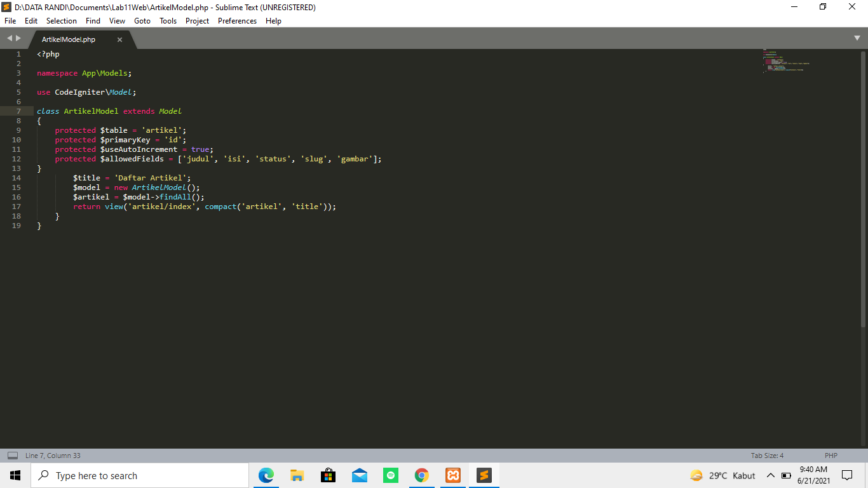Expand hidden system tray icons

(770, 475)
